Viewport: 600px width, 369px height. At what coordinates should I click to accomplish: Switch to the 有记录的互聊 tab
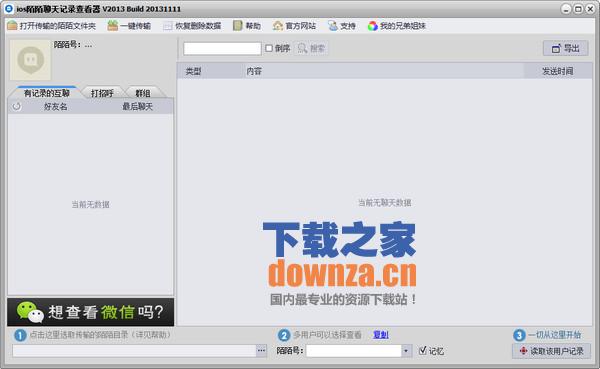[47, 93]
